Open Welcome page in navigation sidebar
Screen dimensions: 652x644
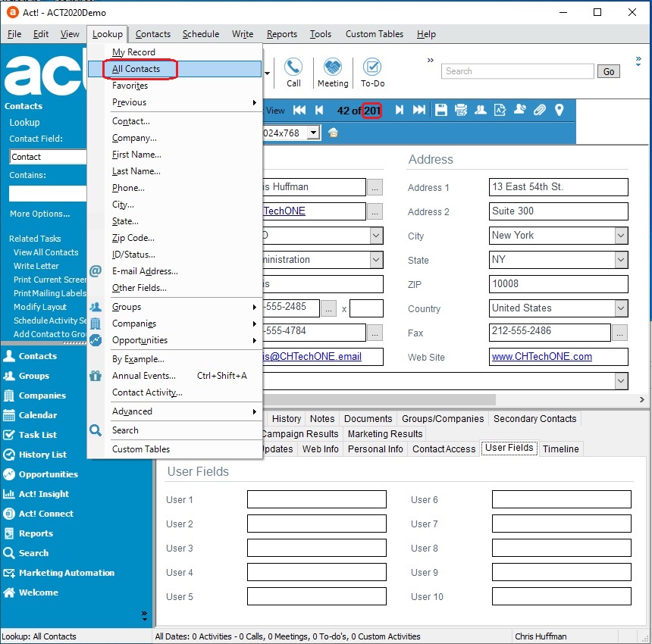tap(31, 592)
